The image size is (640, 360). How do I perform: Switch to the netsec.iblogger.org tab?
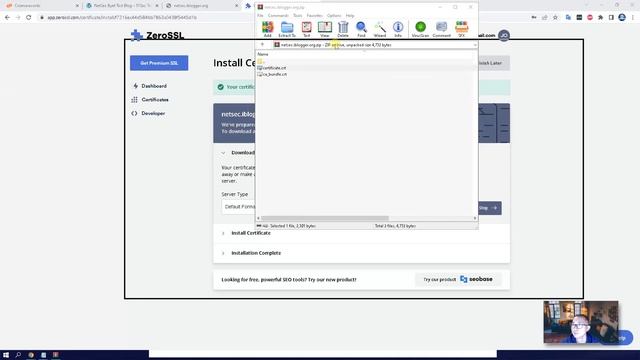coord(197,6)
